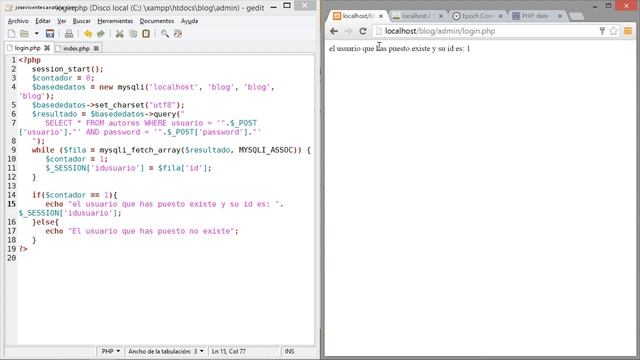Screen dimensions: 640x360
Task: Minimize the gedit window
Action: pyautogui.click(x=273, y=6)
